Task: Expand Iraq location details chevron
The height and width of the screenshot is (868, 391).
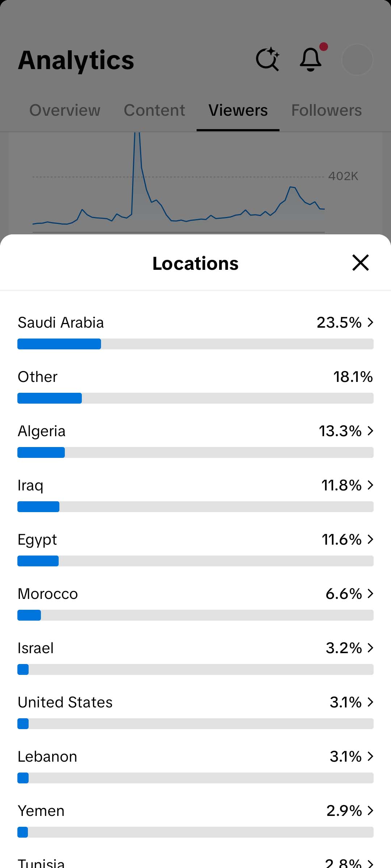Action: [370, 485]
